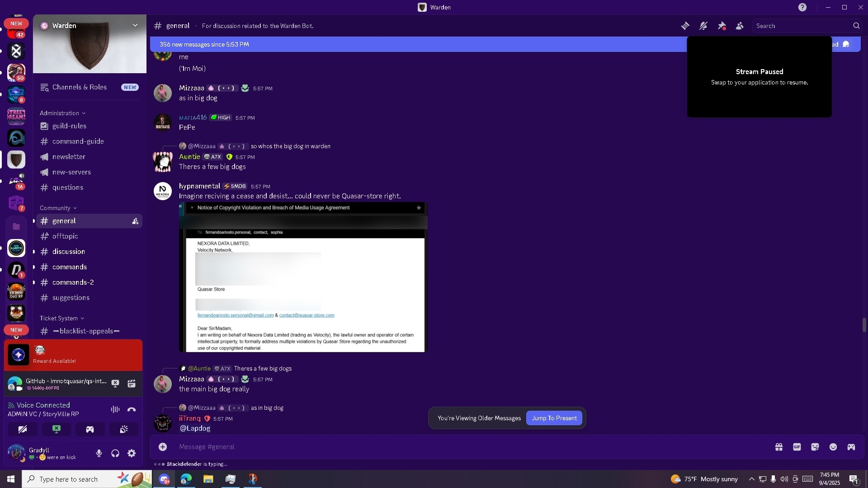Open File Explorer from taskbar
Screen dimensions: 868x488
[208, 479]
